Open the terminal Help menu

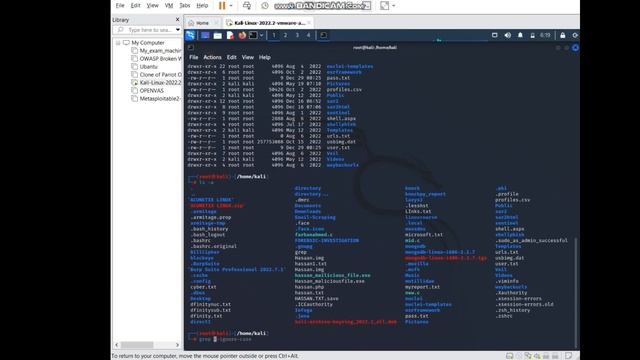coord(264,57)
